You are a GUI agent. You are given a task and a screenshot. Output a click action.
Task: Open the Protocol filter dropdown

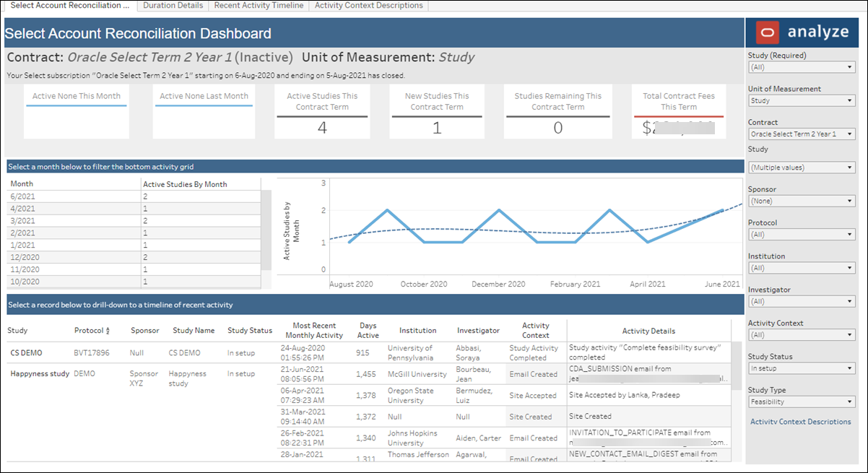(802, 235)
